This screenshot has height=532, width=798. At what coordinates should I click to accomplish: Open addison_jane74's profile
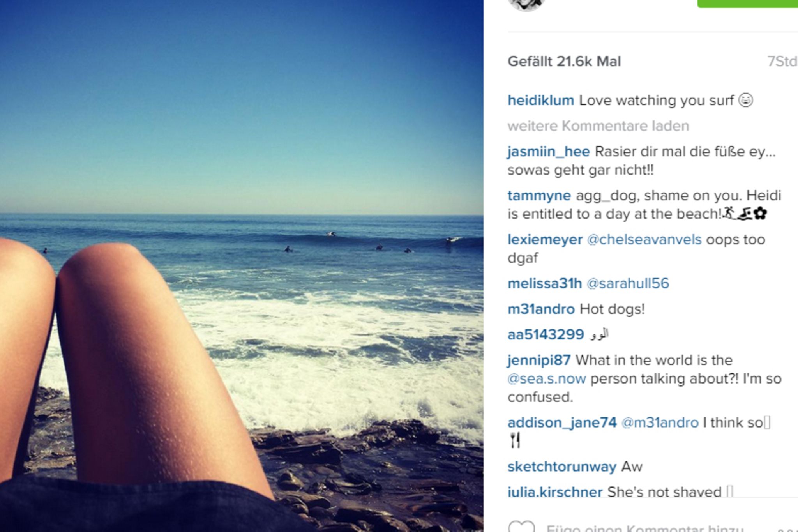click(562, 422)
